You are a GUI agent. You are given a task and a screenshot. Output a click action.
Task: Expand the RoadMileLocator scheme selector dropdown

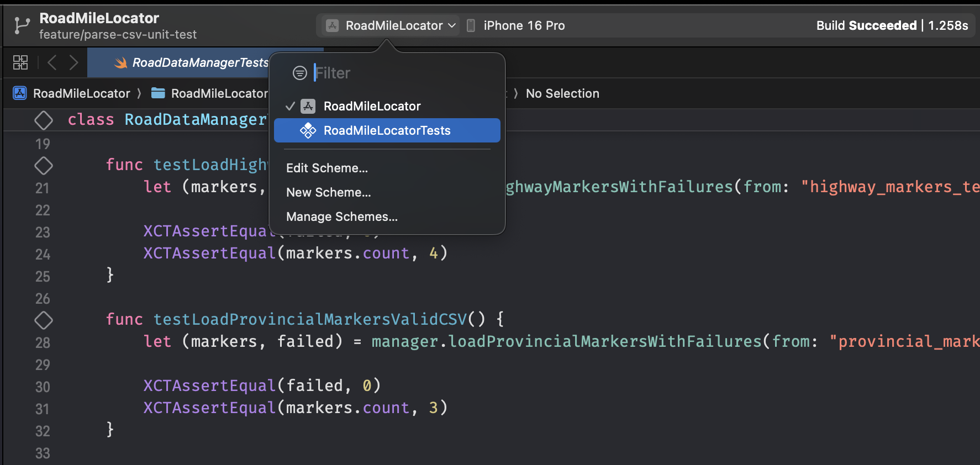point(391,25)
